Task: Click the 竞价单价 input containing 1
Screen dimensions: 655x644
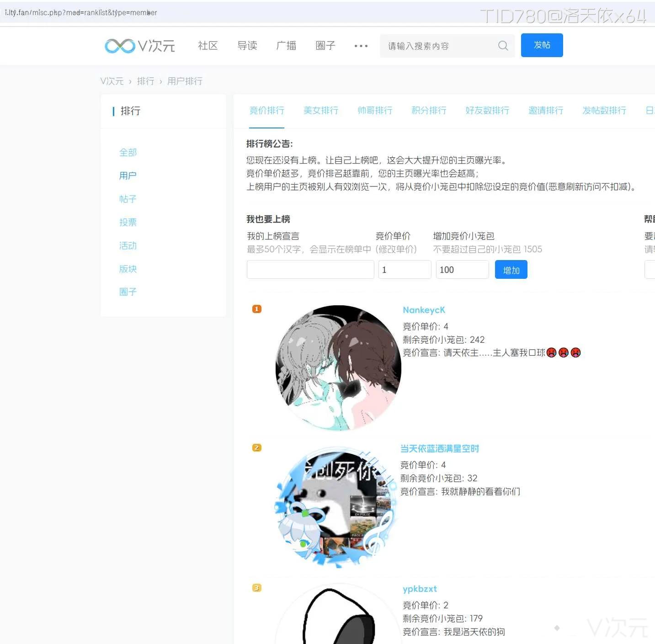Action: pyautogui.click(x=405, y=270)
